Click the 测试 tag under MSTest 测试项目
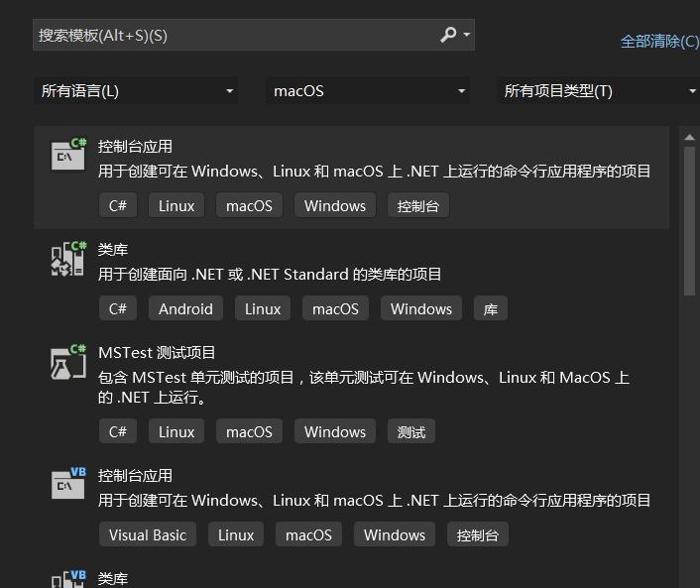The image size is (700, 588). tap(411, 431)
